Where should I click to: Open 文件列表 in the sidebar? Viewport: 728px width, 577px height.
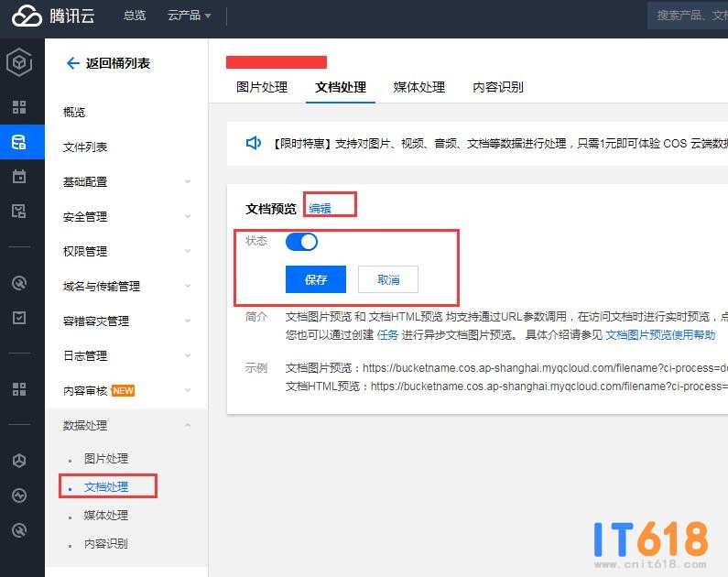[85, 147]
